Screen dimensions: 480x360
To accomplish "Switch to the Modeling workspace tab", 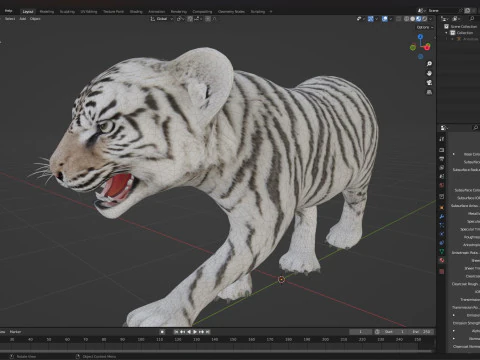I will tap(46, 12).
